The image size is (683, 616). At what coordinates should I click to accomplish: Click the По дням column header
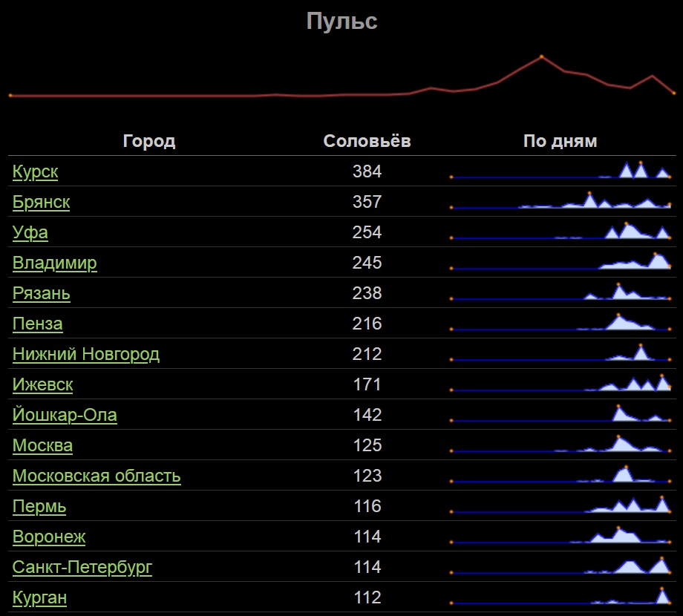(560, 141)
